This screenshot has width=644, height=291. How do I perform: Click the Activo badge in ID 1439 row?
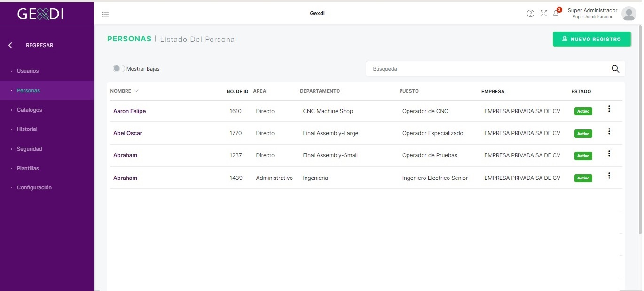583,178
